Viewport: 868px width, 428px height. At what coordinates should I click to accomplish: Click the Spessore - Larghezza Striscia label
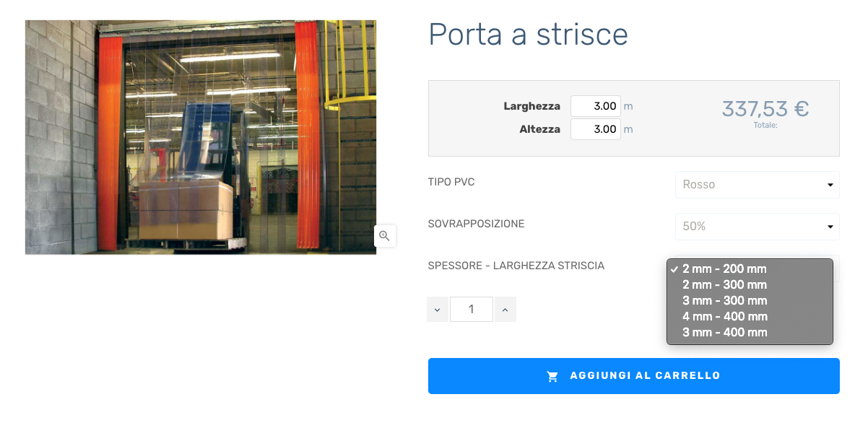[x=516, y=266]
